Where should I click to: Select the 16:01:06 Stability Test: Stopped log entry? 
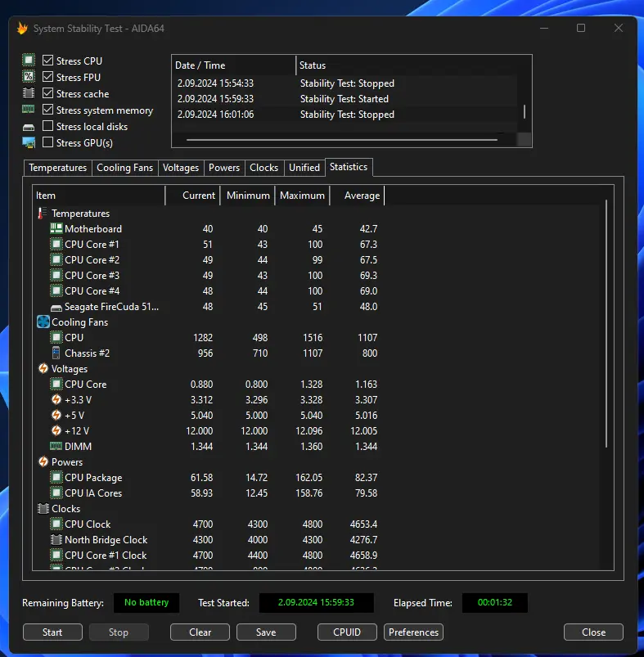pyautogui.click(x=346, y=115)
